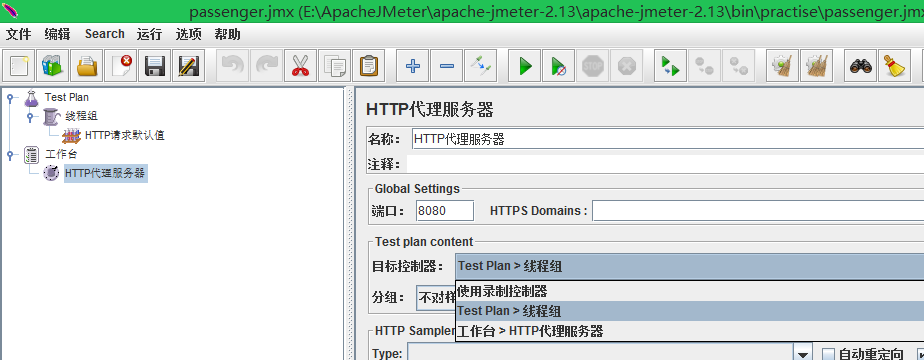
Task: Click the Toggle enable/disable icon
Action: 480,65
